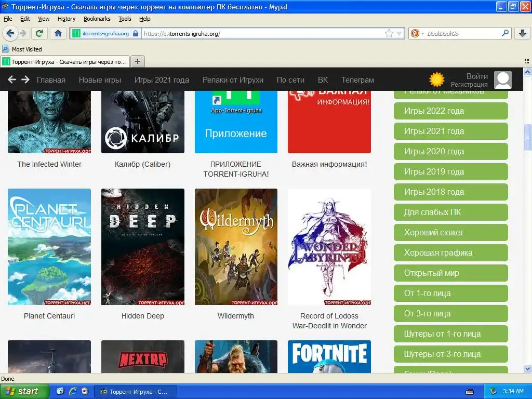Viewport: 532px width, 399px height.
Task: Select the Торрент-Игруха browser tab
Action: (65, 62)
